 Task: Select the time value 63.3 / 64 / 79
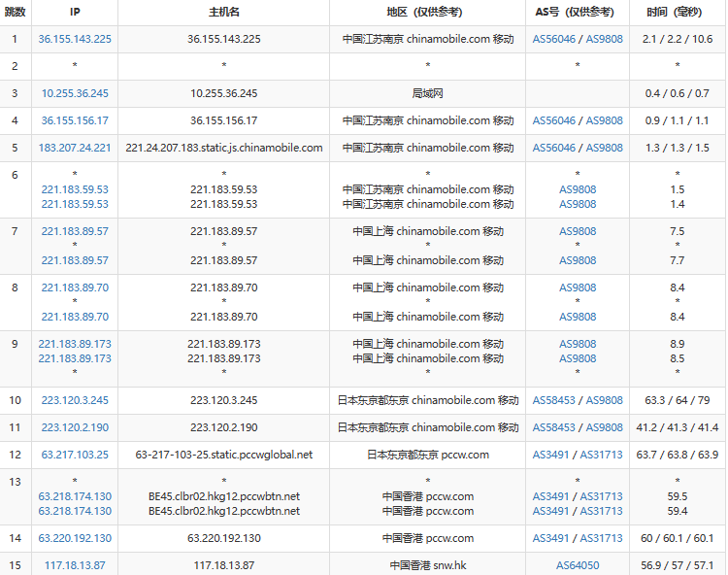678,400
